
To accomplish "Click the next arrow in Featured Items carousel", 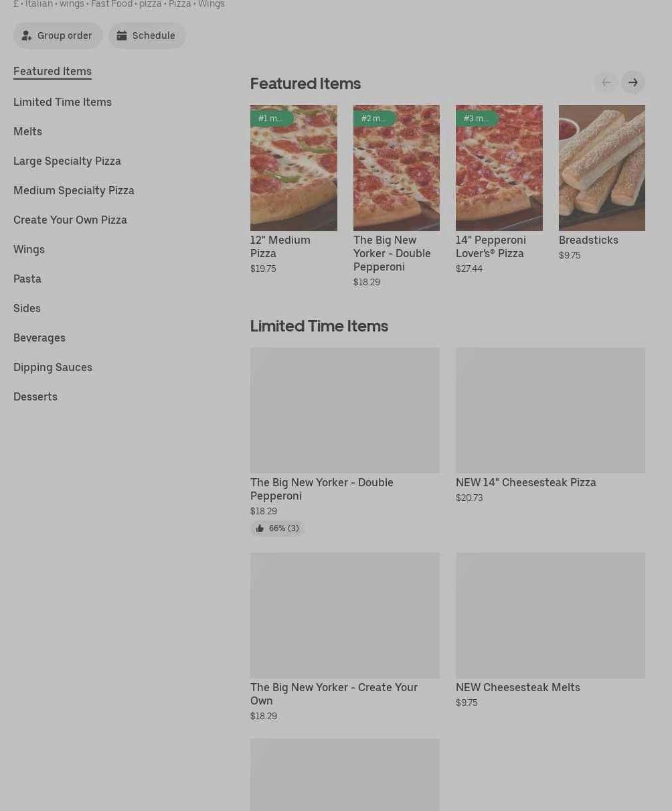I will coord(633,82).
